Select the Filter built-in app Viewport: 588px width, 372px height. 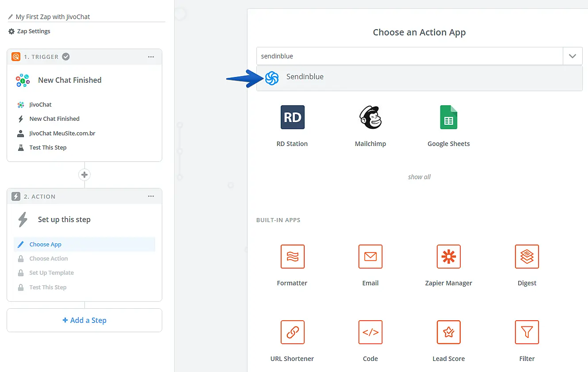click(x=527, y=332)
